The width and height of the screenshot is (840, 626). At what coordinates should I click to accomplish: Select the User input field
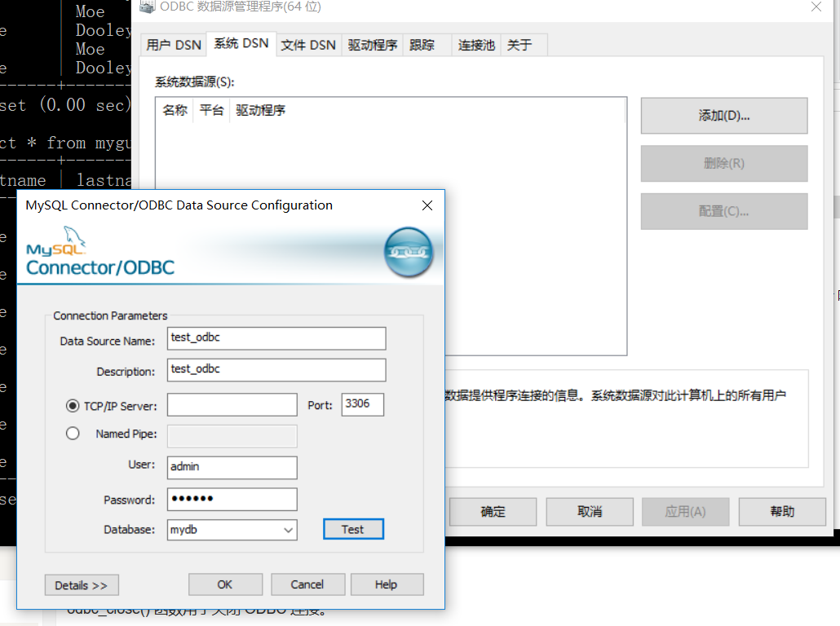(232, 467)
